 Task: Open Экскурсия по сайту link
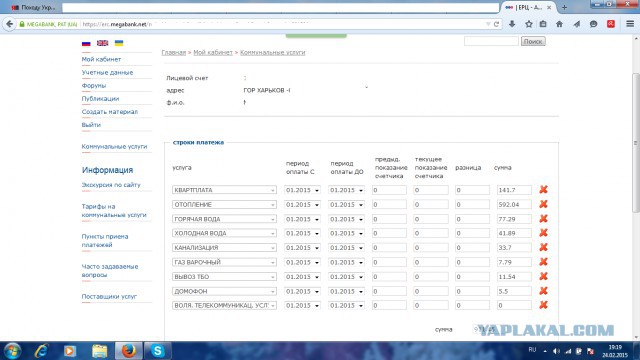pyautogui.click(x=111, y=185)
